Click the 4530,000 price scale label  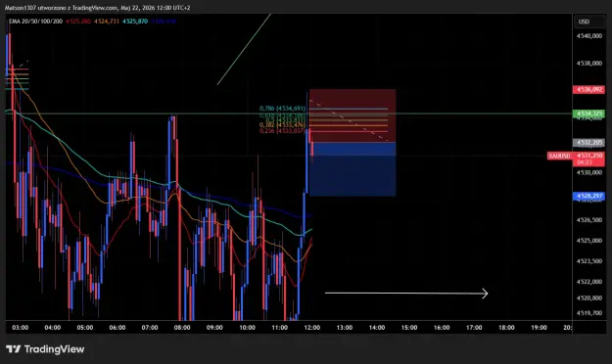(588, 172)
